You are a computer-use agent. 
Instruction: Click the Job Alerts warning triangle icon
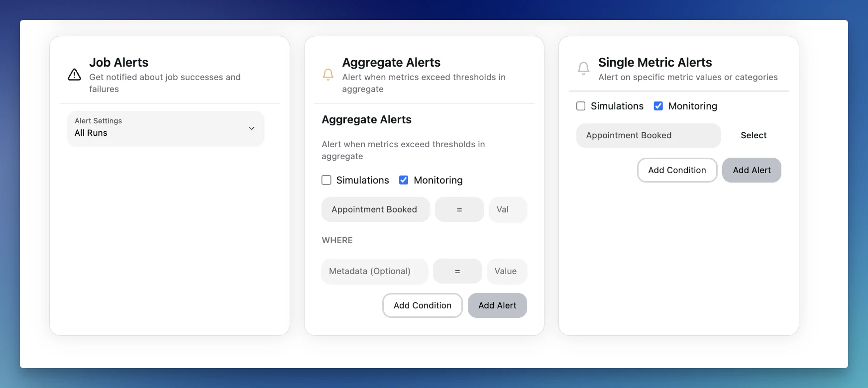pos(74,75)
